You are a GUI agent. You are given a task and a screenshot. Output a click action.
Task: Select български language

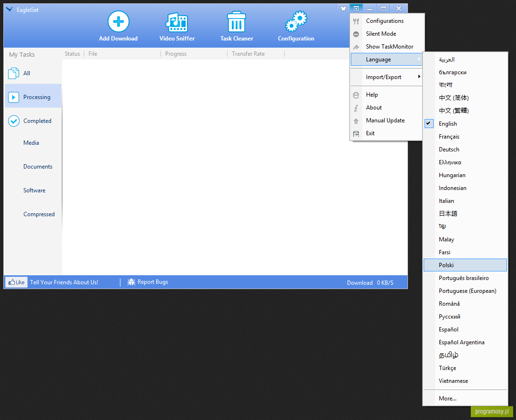[466, 72]
